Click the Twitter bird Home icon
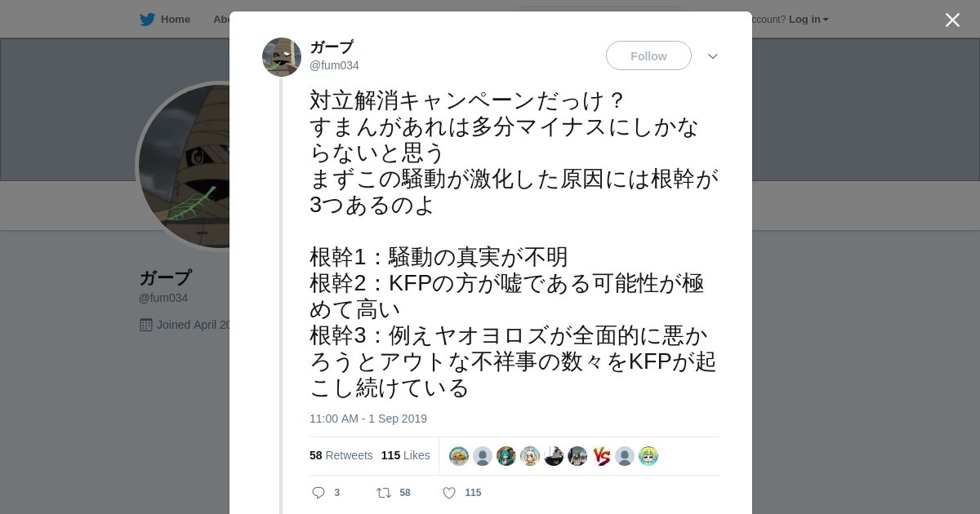This screenshot has height=514, width=980. pos(147,20)
